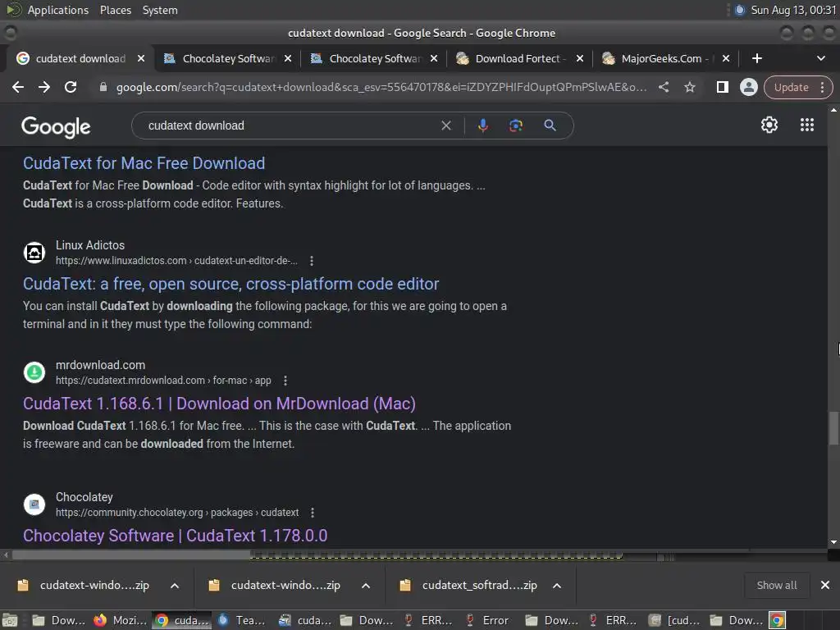This screenshot has width=840, height=630.
Task: Expand options for cudatext_softrad zip download
Action: point(557,586)
